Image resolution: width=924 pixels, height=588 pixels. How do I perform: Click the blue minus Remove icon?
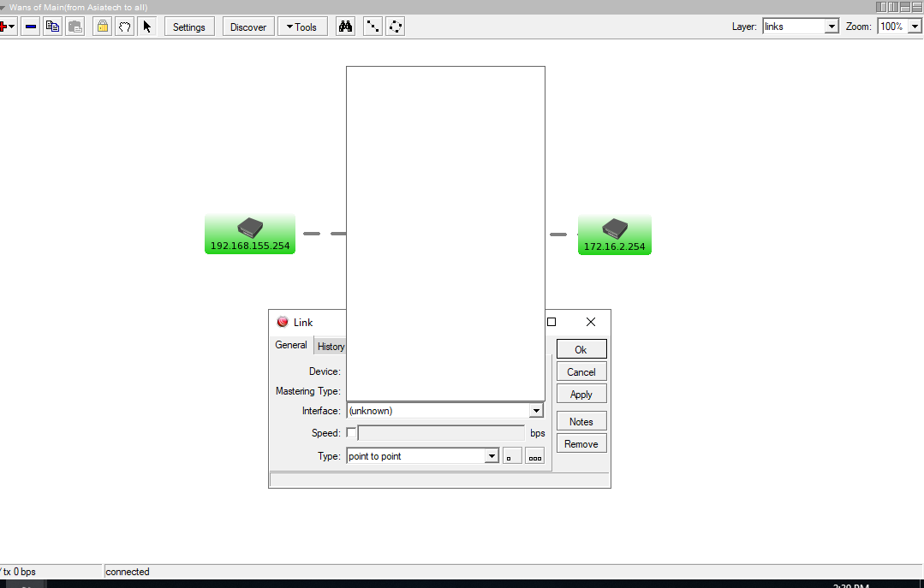(31, 27)
